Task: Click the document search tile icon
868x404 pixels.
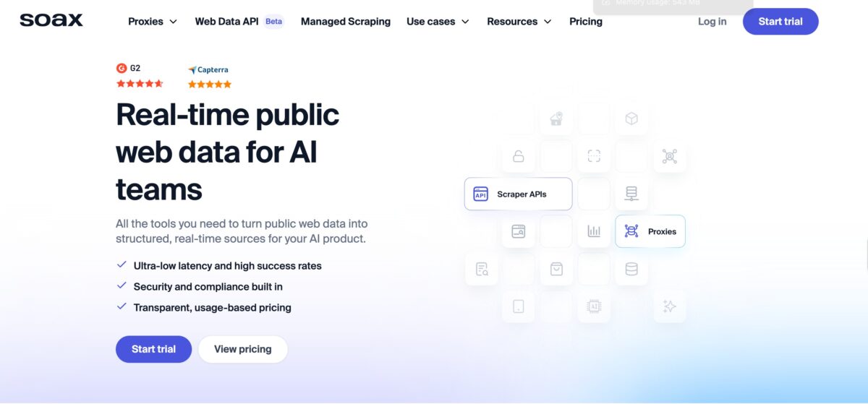Action: 482,270
